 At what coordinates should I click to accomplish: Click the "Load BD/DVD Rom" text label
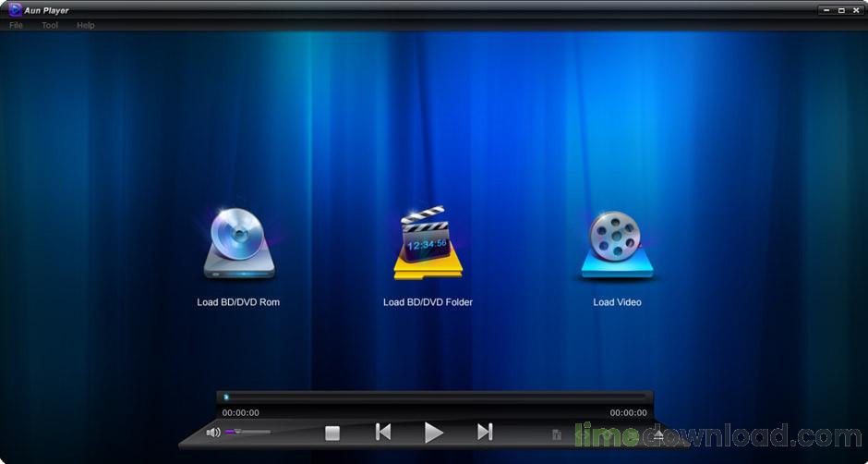point(238,302)
